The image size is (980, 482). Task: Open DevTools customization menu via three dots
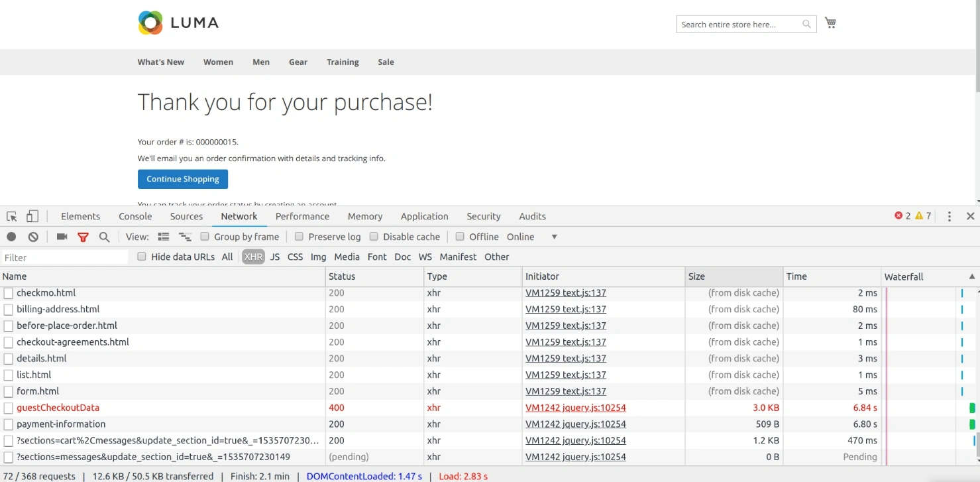(x=950, y=216)
